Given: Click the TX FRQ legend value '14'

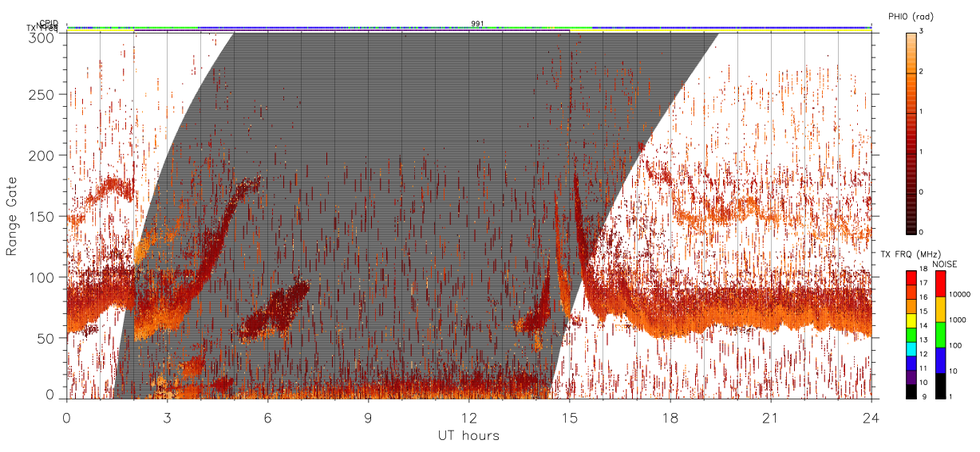Looking at the screenshot, I should point(923,325).
